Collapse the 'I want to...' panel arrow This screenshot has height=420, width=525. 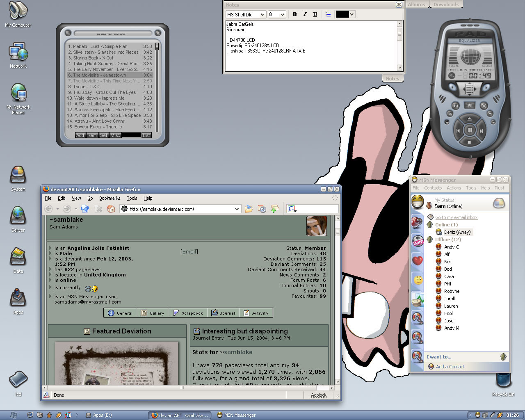coord(503,357)
